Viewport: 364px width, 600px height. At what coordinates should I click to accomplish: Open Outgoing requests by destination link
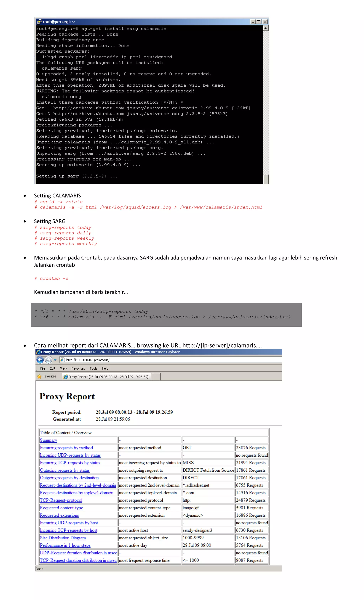pos(69,478)
